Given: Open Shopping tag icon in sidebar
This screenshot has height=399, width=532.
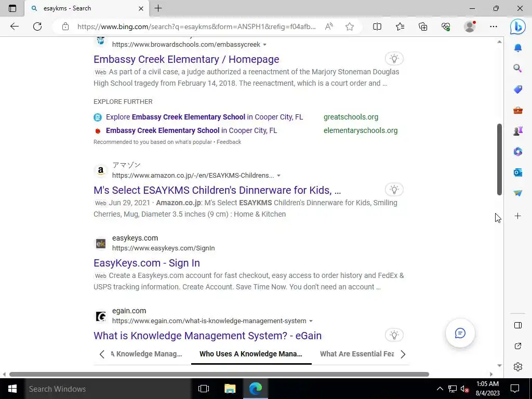Looking at the screenshot, I should tap(518, 89).
